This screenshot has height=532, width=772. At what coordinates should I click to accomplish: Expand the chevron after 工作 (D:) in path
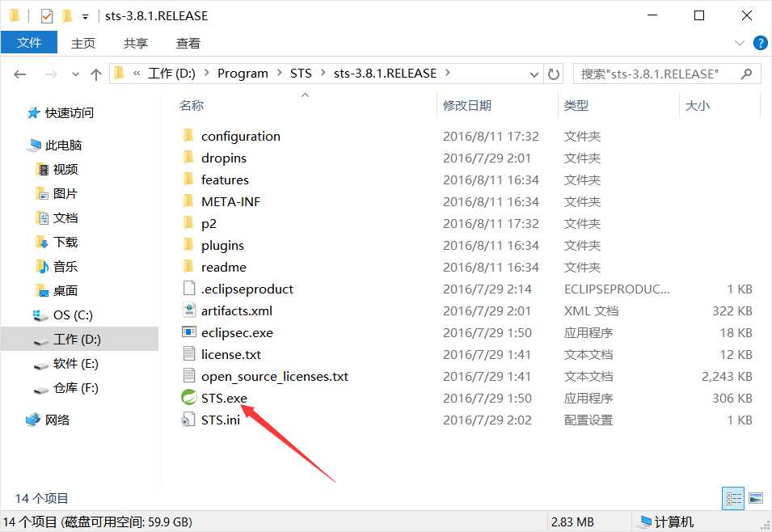pos(207,73)
